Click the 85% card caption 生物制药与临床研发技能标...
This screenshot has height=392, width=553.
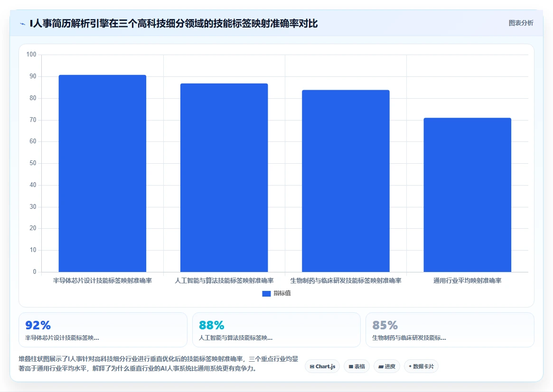[x=409, y=338]
